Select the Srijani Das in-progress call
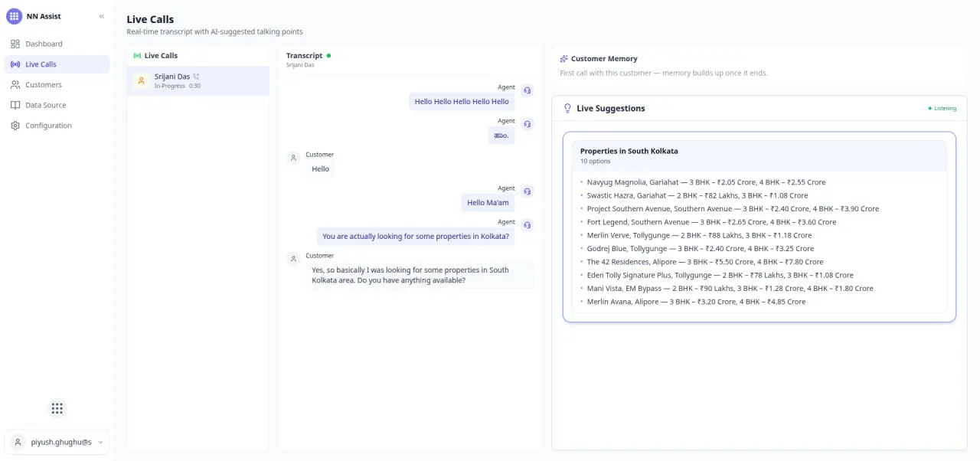Image resolution: width=980 pixels, height=461 pixels. point(198,80)
